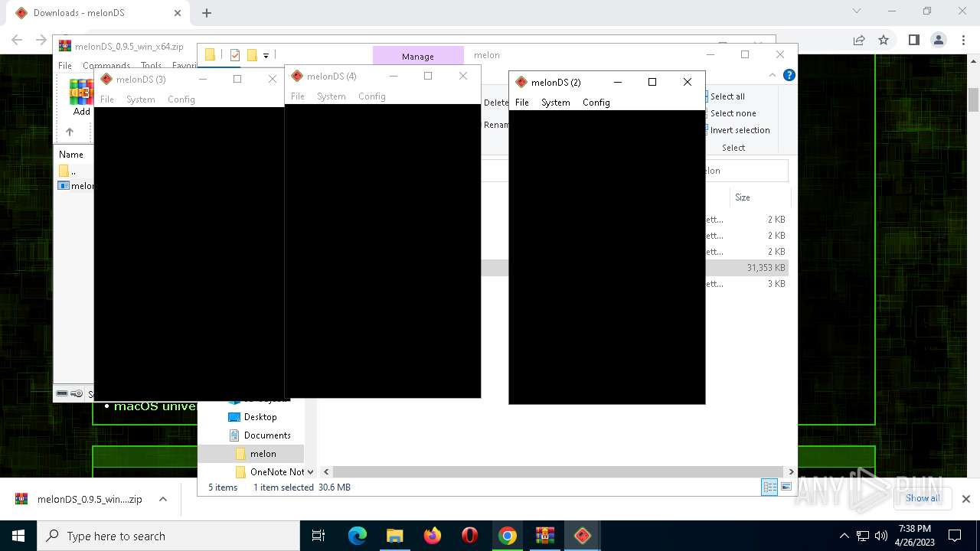
Task: Open WinRAR File menu
Action: [65, 66]
